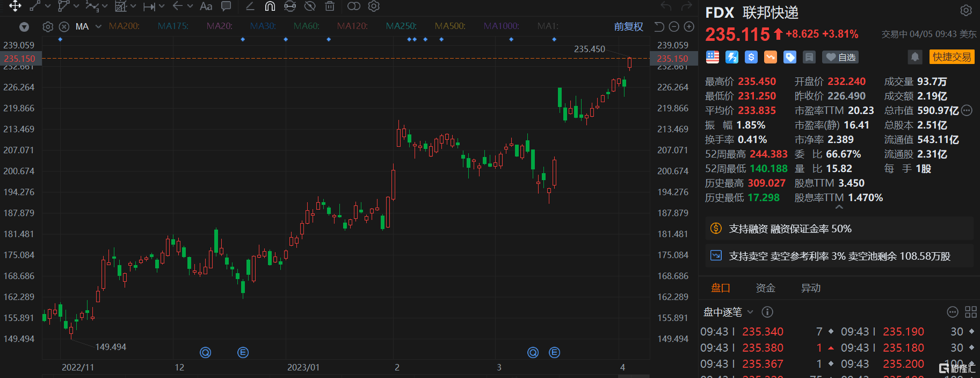Click the comment bubble annotation tool

226,6
